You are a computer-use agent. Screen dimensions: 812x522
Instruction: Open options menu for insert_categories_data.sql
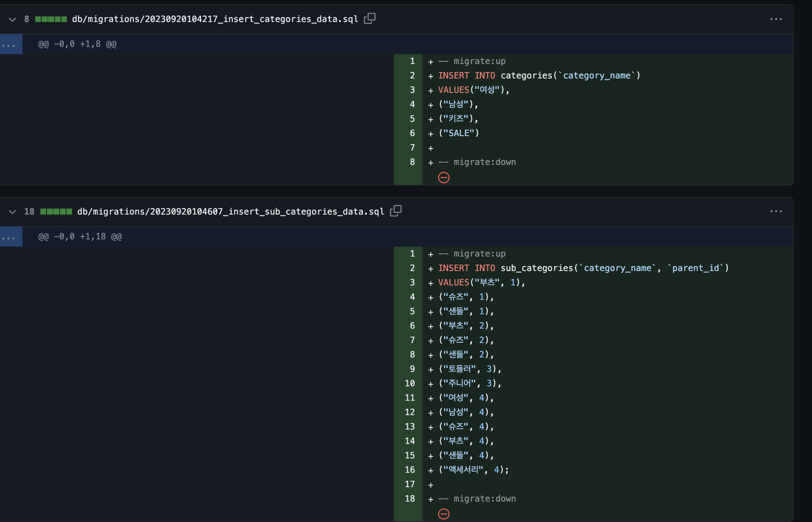click(x=776, y=19)
